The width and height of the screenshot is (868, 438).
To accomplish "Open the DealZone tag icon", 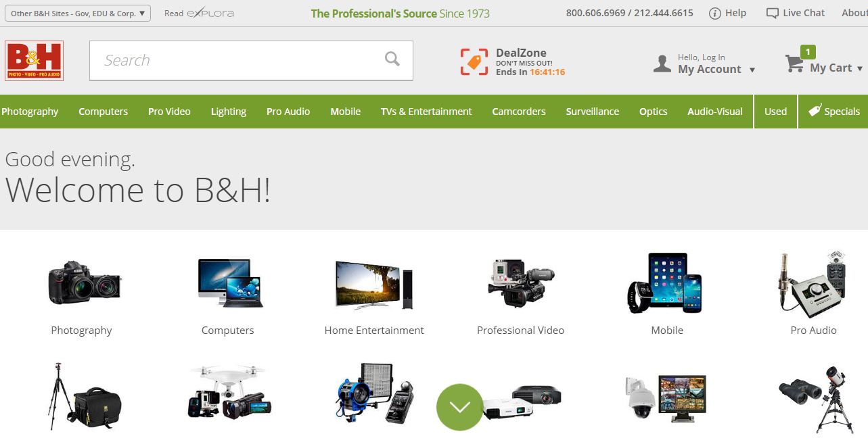I will point(474,62).
